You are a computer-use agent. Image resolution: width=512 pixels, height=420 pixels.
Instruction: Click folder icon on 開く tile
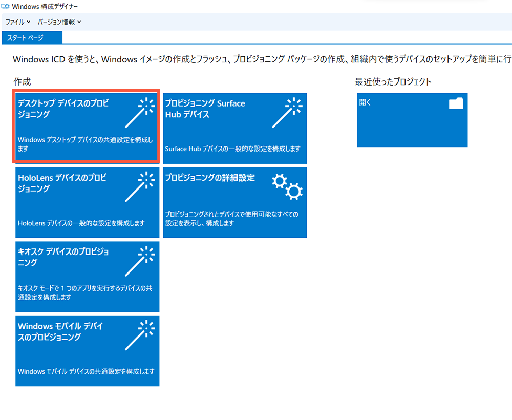(456, 103)
